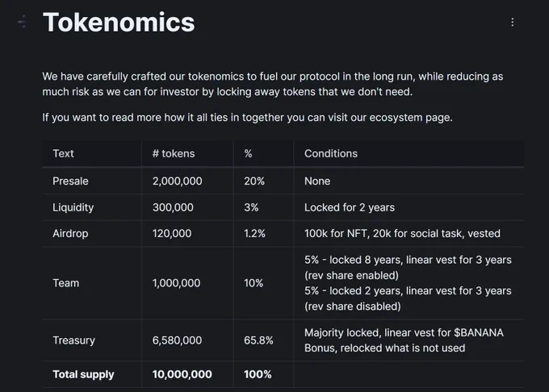Select the 65.8% treasury percentage cell
Image resolution: width=549 pixels, height=392 pixels.
[260, 340]
